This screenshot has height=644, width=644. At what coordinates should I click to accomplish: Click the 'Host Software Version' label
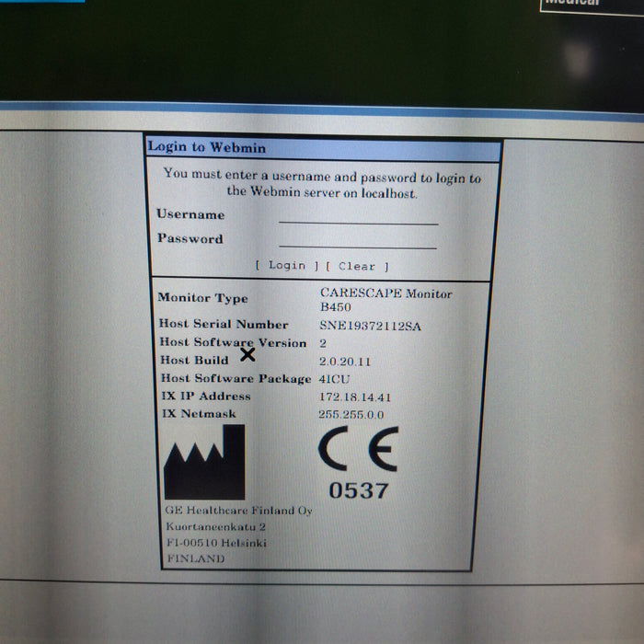click(233, 342)
